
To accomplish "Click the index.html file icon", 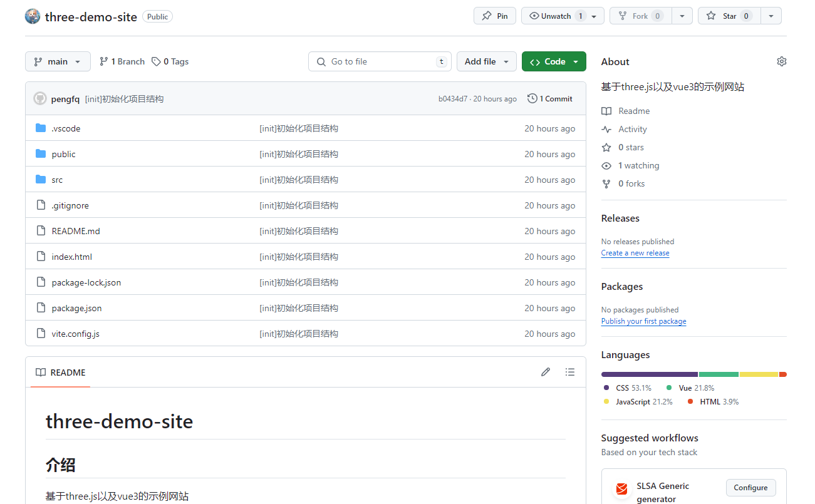I will point(41,257).
